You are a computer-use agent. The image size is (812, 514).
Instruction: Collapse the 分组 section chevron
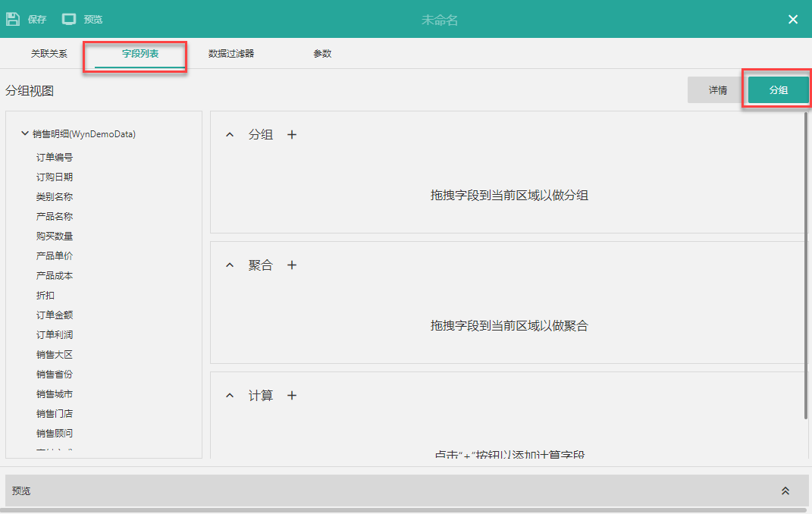click(x=230, y=135)
